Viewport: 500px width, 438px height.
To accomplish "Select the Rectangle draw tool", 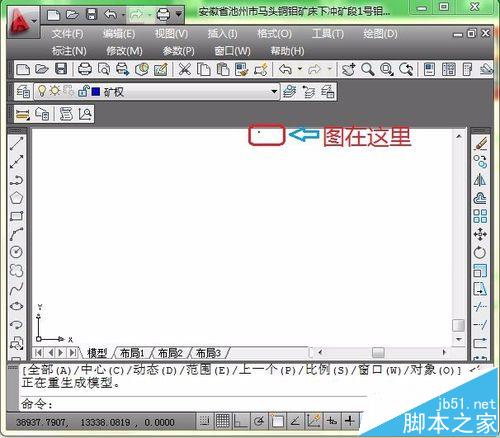I will click(x=17, y=216).
